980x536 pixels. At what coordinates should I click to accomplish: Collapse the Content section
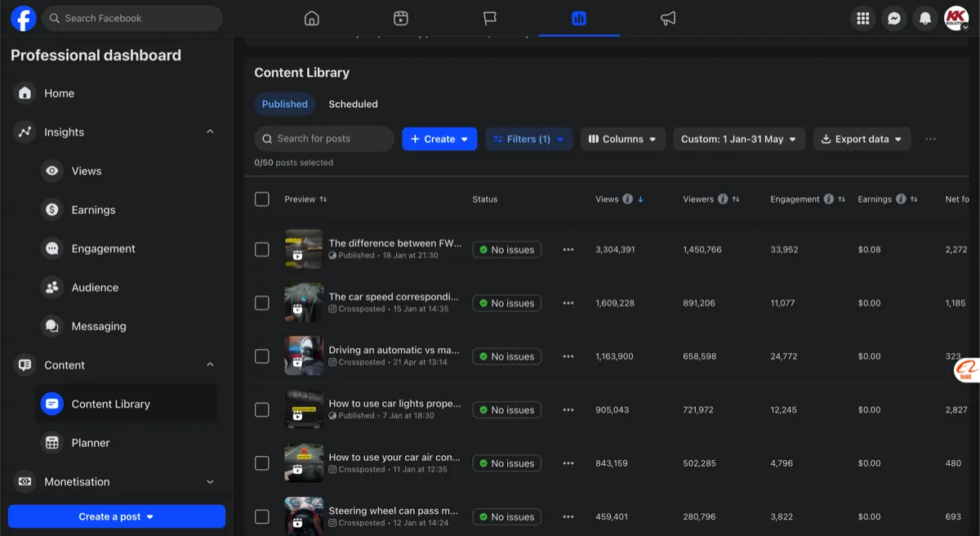(210, 364)
